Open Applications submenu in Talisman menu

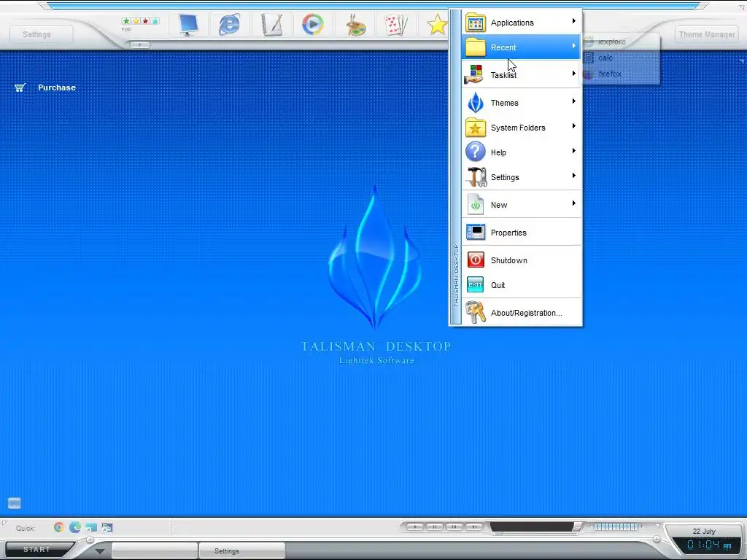tap(522, 23)
